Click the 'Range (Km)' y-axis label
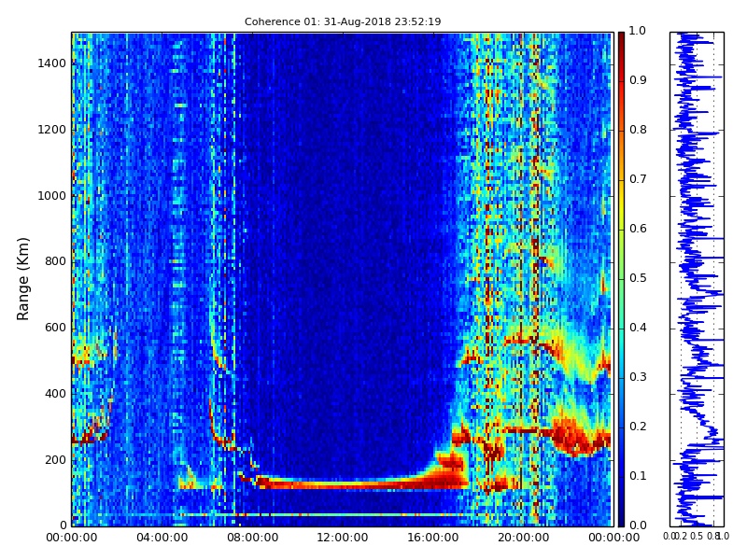This screenshot has height=560, width=747. pos(22,279)
